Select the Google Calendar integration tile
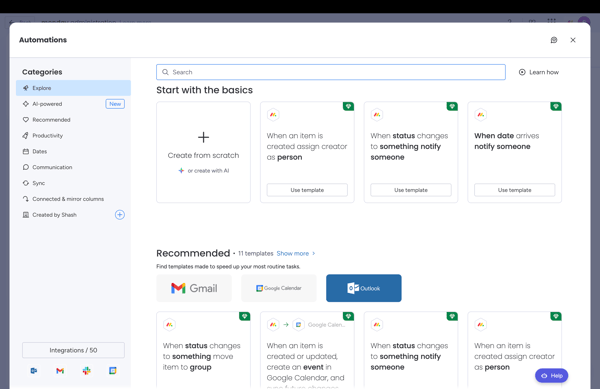 (x=279, y=288)
